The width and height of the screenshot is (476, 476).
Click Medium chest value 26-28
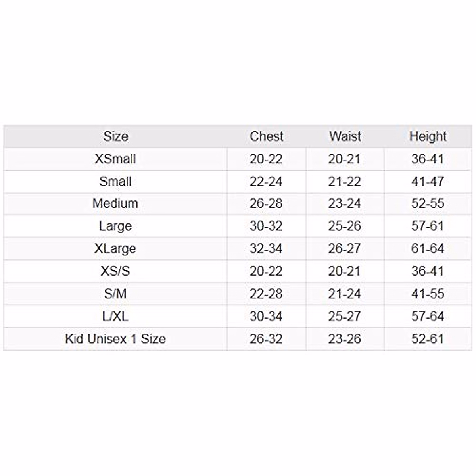pos(266,203)
